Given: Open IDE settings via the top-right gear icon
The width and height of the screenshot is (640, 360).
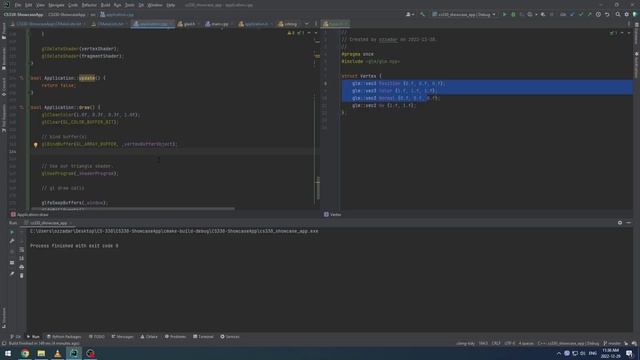Looking at the screenshot, I should coord(627,14).
